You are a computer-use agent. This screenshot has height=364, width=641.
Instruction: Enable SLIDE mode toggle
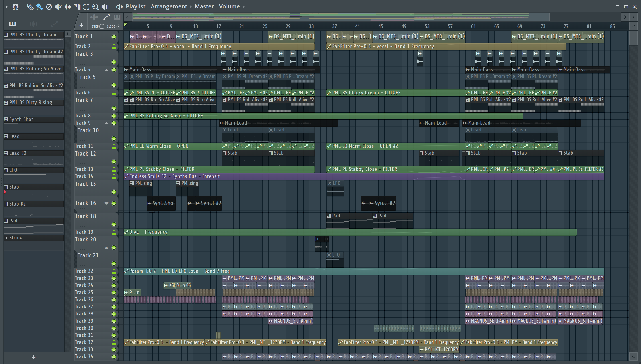(x=118, y=26)
